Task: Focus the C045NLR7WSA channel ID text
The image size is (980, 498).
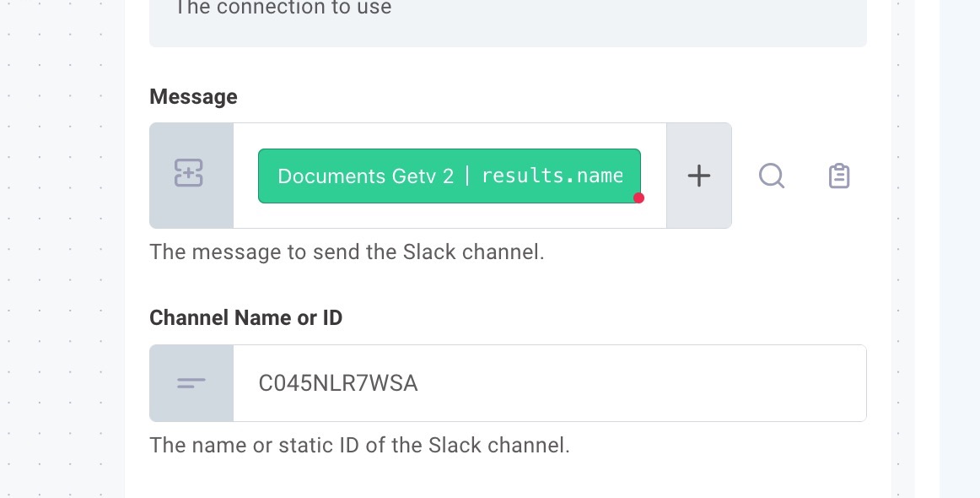Action: click(x=338, y=383)
